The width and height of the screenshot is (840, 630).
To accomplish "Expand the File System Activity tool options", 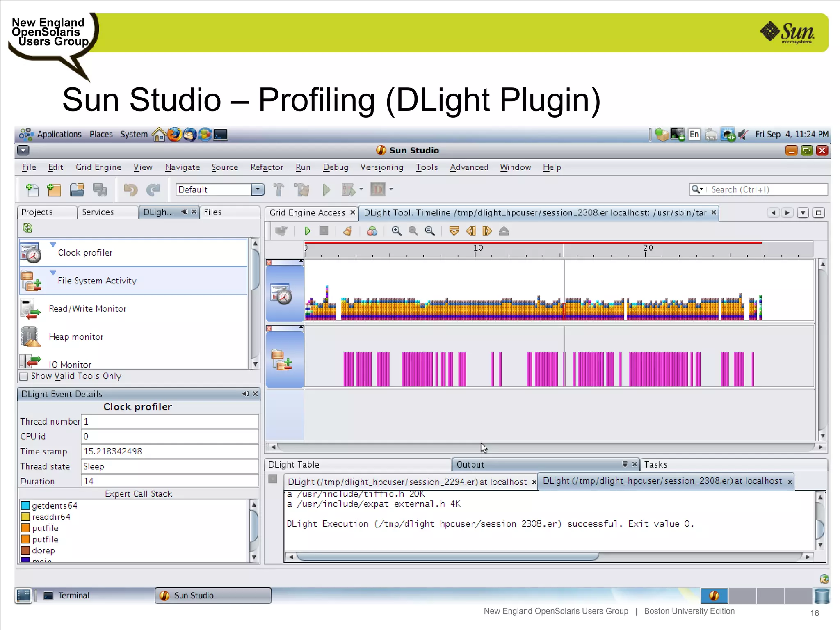I will pos(53,273).
